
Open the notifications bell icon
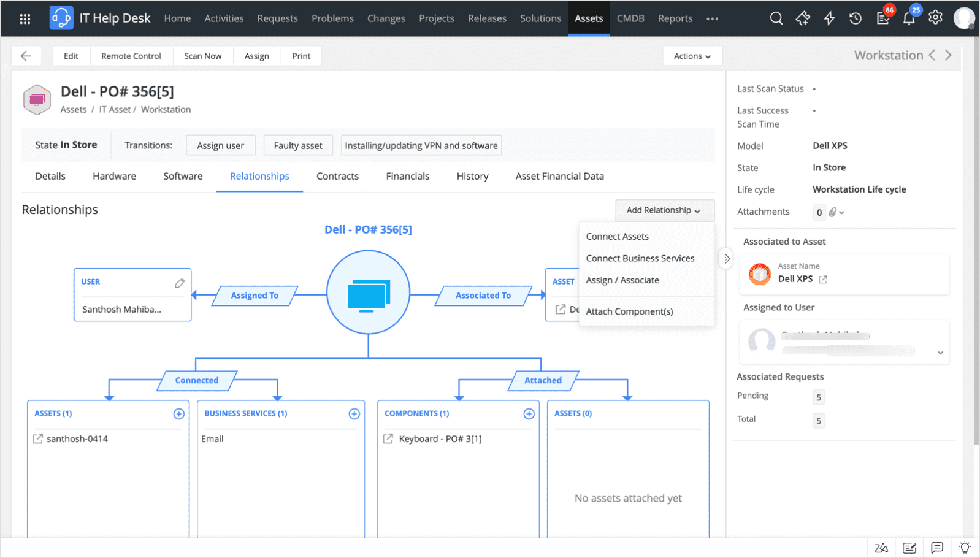908,18
